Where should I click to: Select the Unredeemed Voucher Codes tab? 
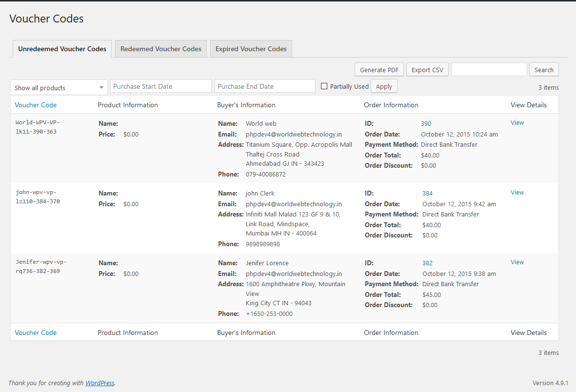[62, 49]
